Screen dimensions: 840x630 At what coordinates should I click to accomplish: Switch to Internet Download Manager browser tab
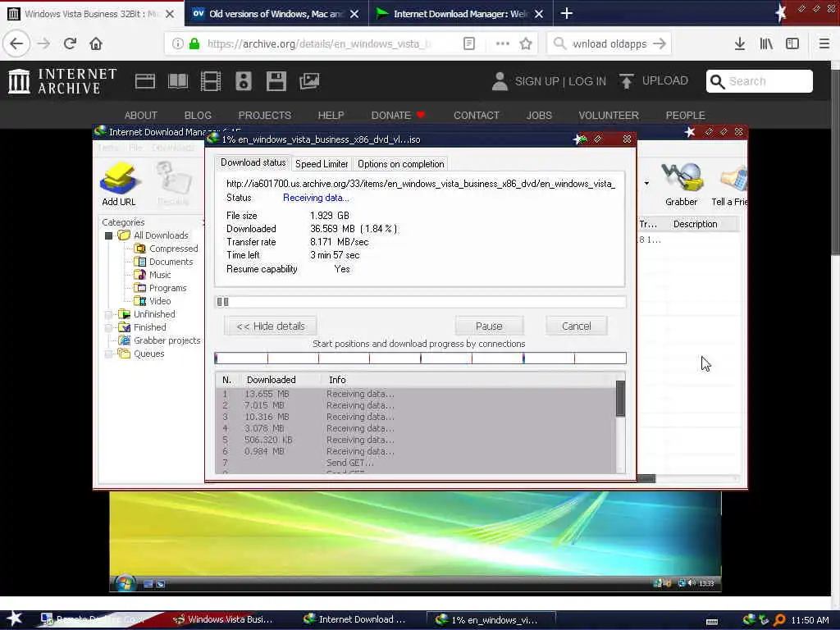459,14
